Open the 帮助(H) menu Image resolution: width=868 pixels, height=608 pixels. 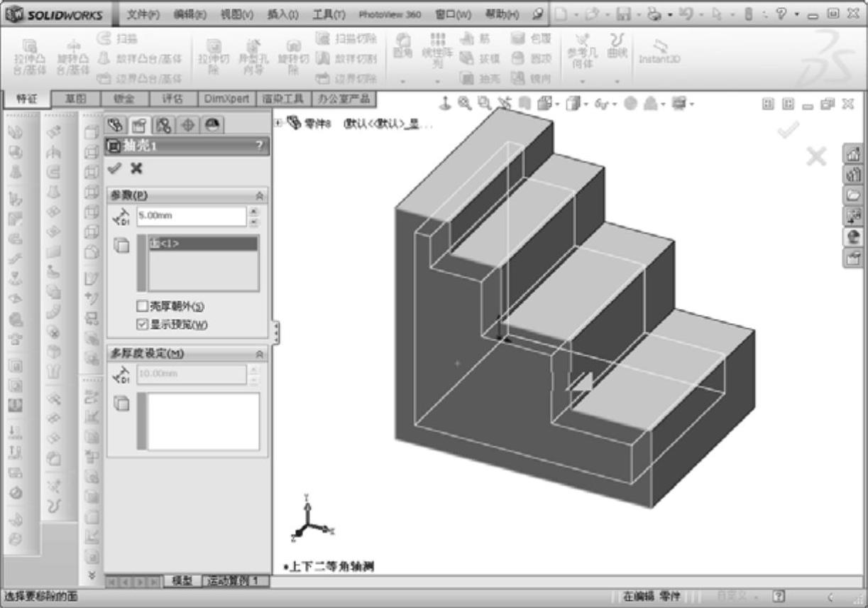(502, 14)
